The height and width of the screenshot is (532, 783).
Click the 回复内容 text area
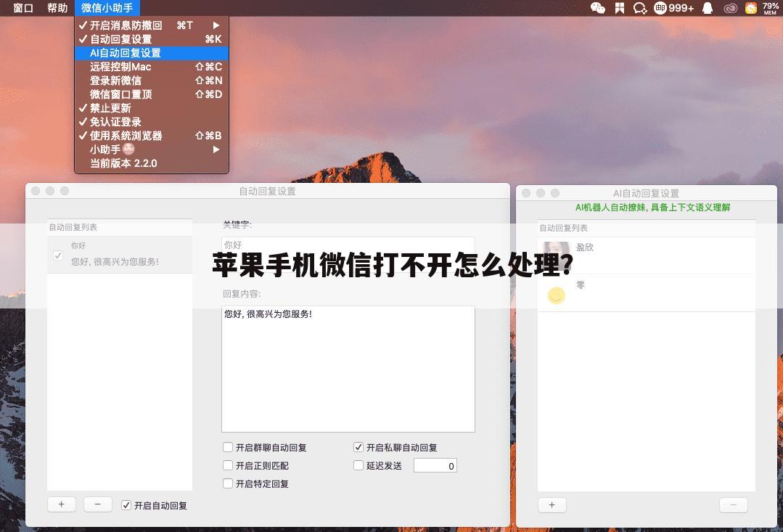(x=348, y=369)
